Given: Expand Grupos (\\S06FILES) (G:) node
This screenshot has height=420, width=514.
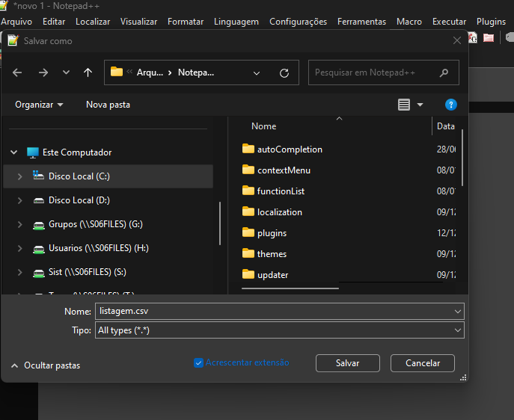Looking at the screenshot, I should coord(19,224).
